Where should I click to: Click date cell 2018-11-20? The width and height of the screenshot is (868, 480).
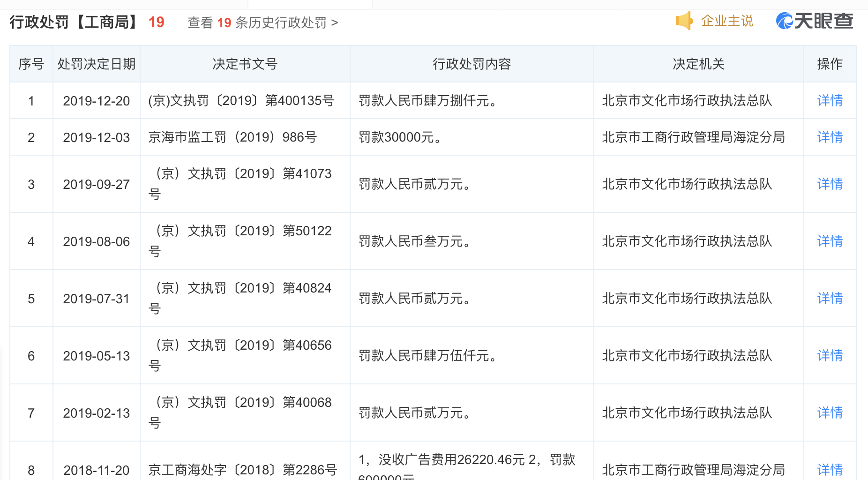[x=97, y=470]
